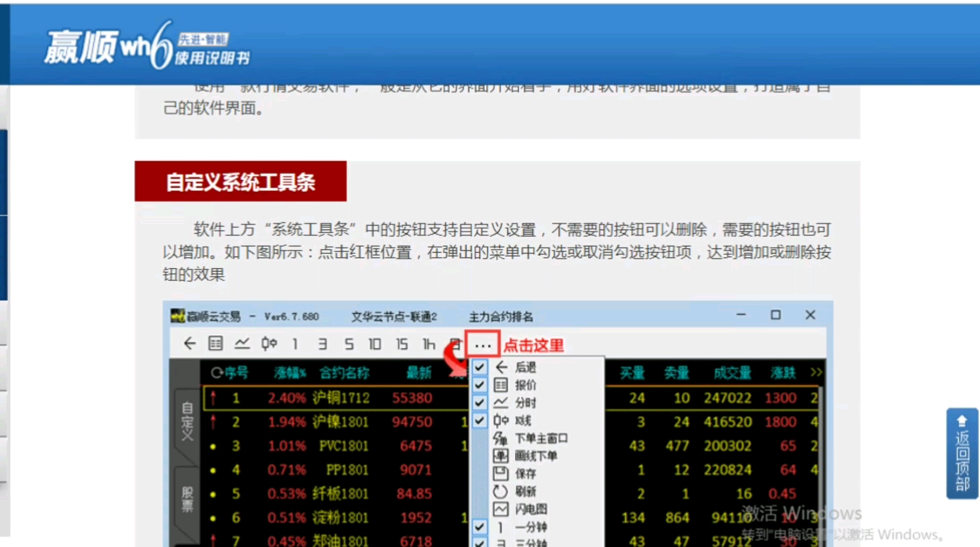
Task: Click the 赢顺wh6 logo in the header
Action: pyautogui.click(x=147, y=47)
